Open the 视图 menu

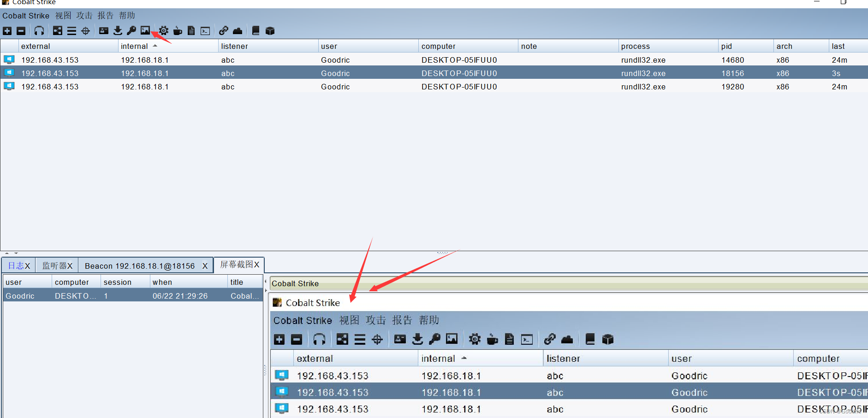coord(64,16)
